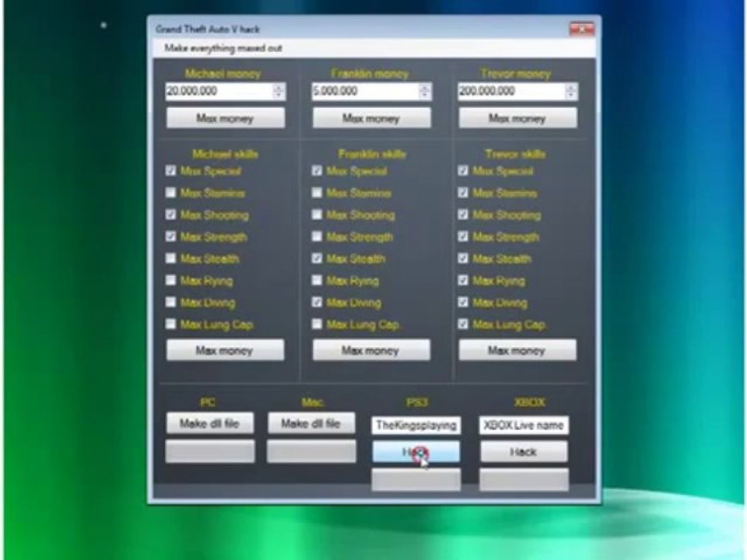This screenshot has width=747, height=560.
Task: Click the Hack button under PS3
Action: tap(416, 452)
